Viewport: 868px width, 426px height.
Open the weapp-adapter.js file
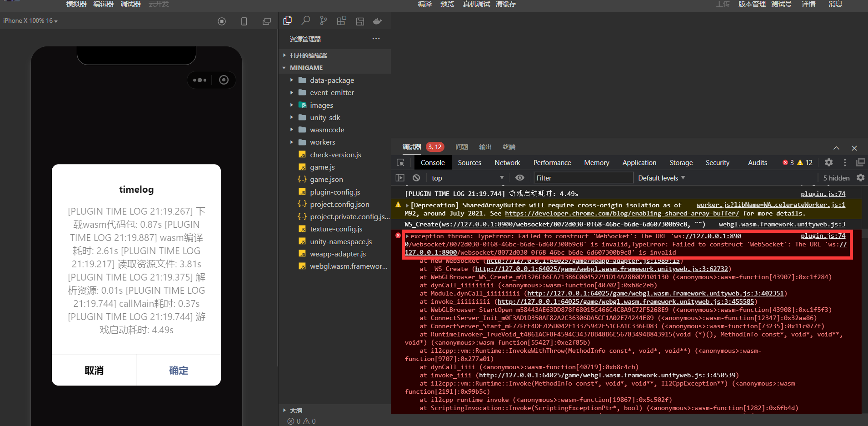point(338,254)
